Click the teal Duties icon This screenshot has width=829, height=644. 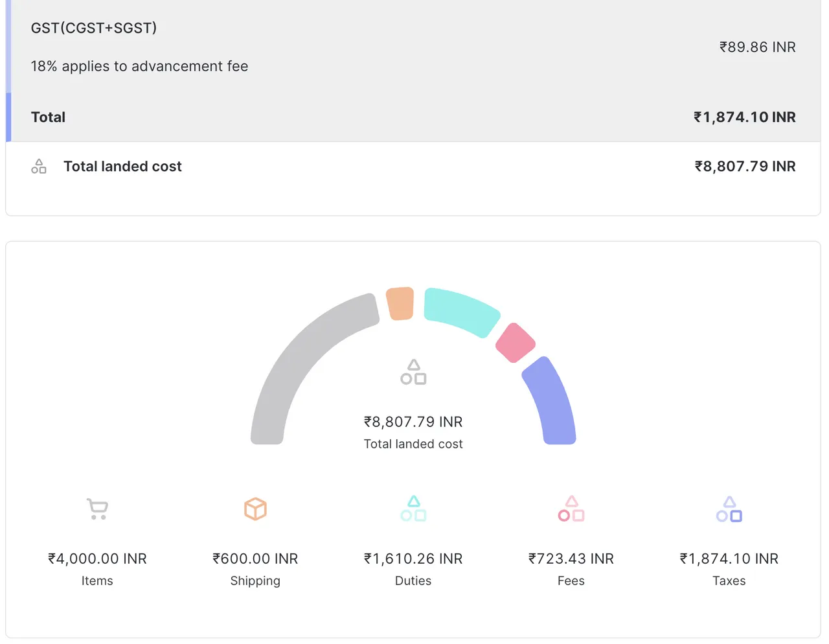point(413,509)
